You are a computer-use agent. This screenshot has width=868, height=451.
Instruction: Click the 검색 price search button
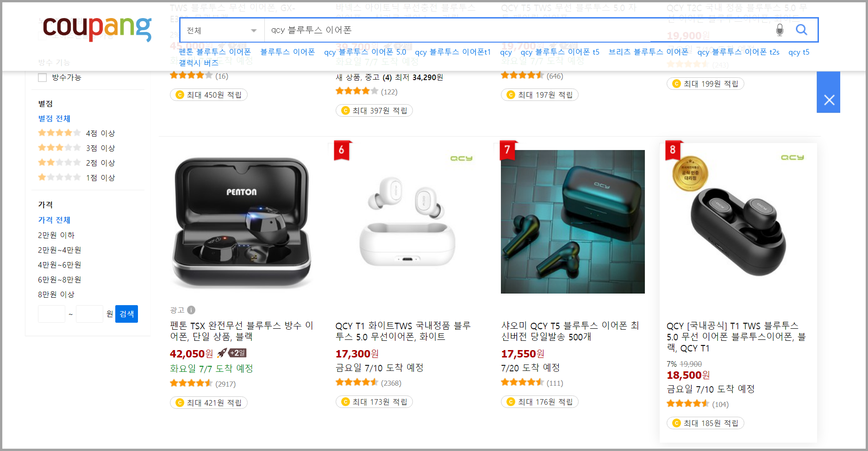[126, 314]
